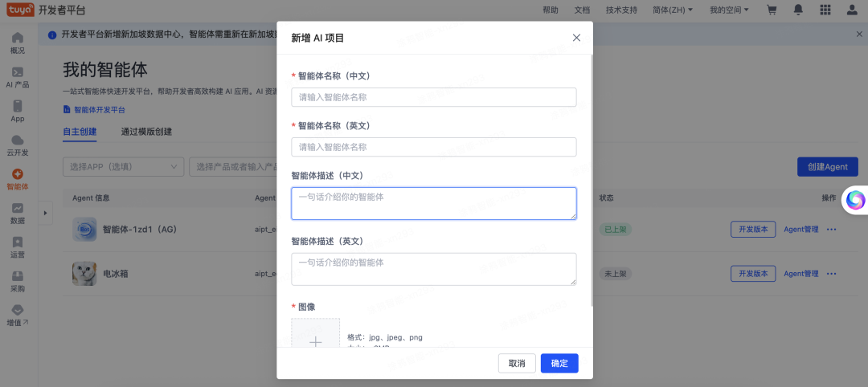Open notifications bell icon
This screenshot has width=868, height=387.
coord(798,10)
